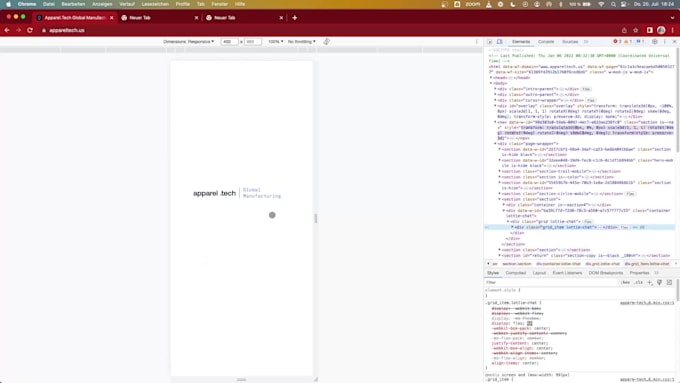Open the 100% zoom dropdown

click(x=275, y=42)
